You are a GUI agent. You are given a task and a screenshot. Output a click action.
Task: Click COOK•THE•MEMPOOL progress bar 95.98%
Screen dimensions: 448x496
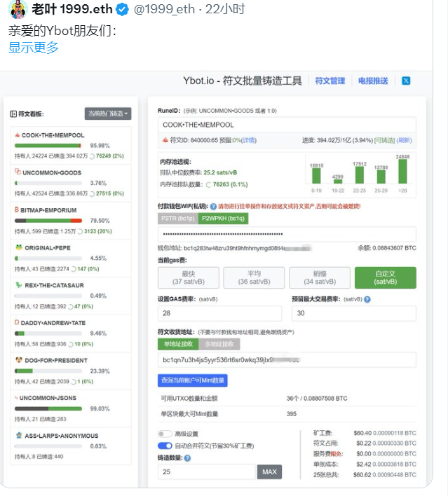(48, 146)
